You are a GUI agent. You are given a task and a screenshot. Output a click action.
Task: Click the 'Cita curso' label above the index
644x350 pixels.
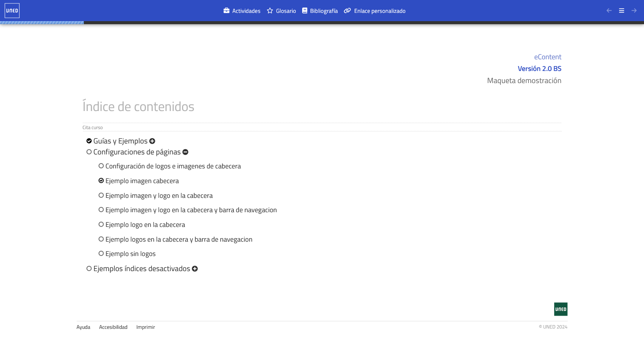pyautogui.click(x=92, y=127)
